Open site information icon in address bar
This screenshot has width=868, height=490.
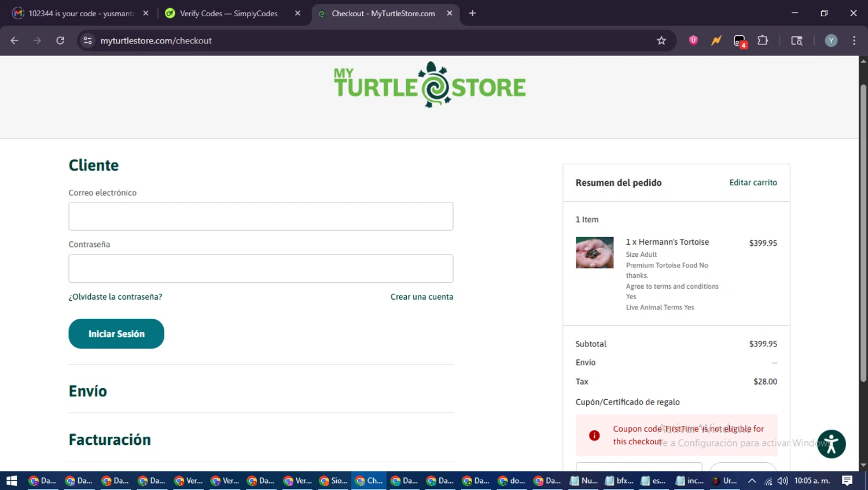(87, 40)
